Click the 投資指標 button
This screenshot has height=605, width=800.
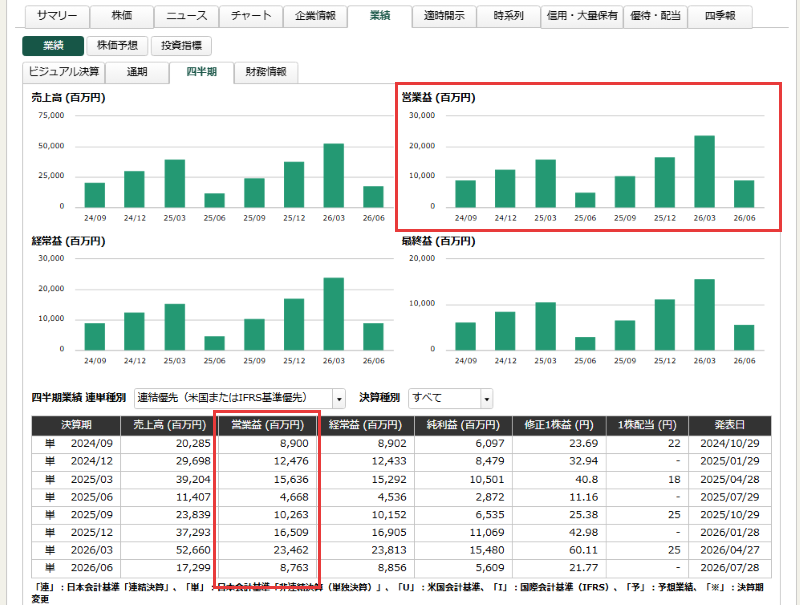[x=181, y=46]
